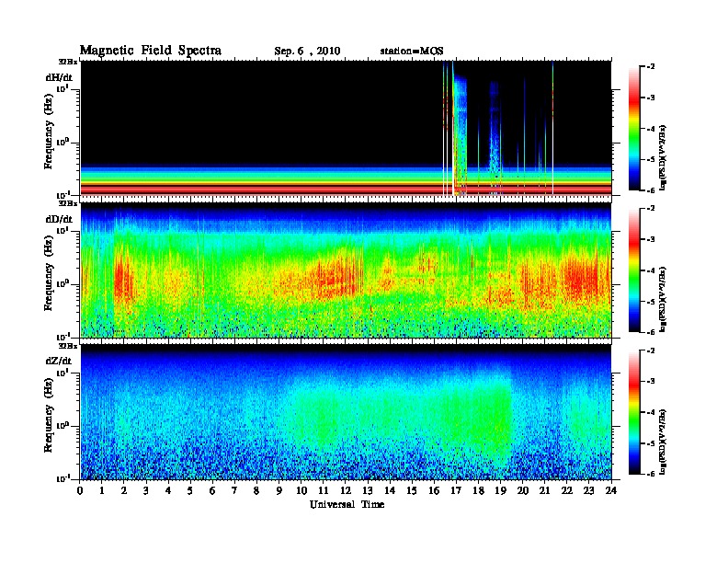
Task: Click hour 0 on the Universal Time axis
Action: (x=80, y=490)
